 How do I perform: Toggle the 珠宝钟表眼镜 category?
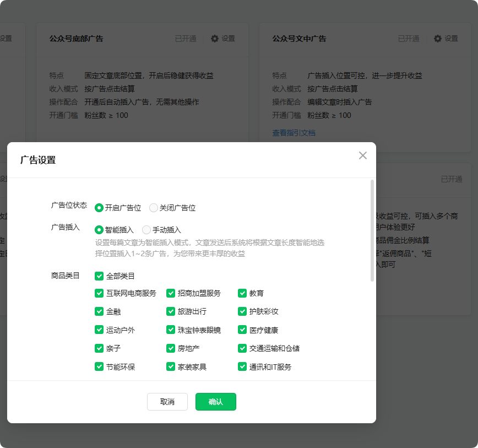click(x=171, y=330)
